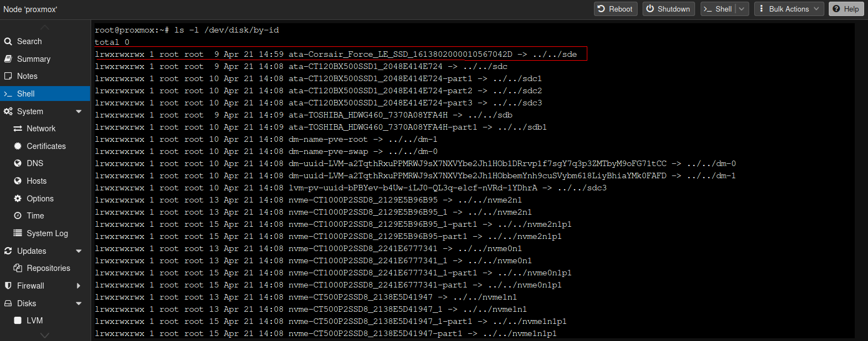Click the System Log list icon

(18, 233)
